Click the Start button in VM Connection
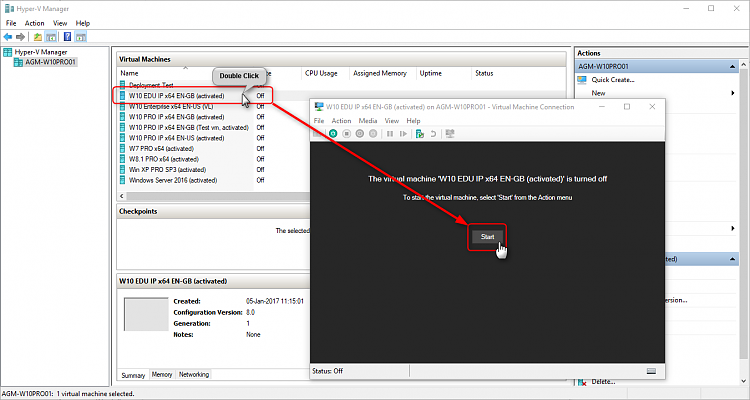Screen dimensions: 750x400 pyautogui.click(x=487, y=237)
